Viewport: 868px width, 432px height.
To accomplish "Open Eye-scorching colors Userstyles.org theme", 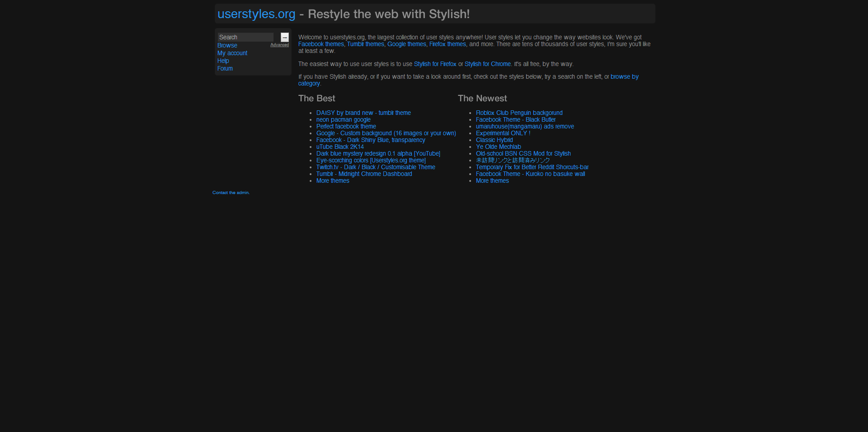I will click(x=371, y=160).
